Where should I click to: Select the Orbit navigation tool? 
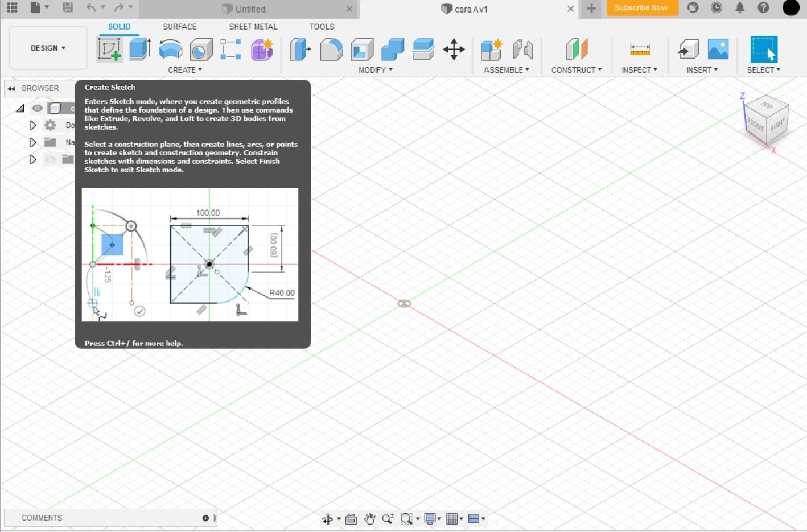[327, 519]
